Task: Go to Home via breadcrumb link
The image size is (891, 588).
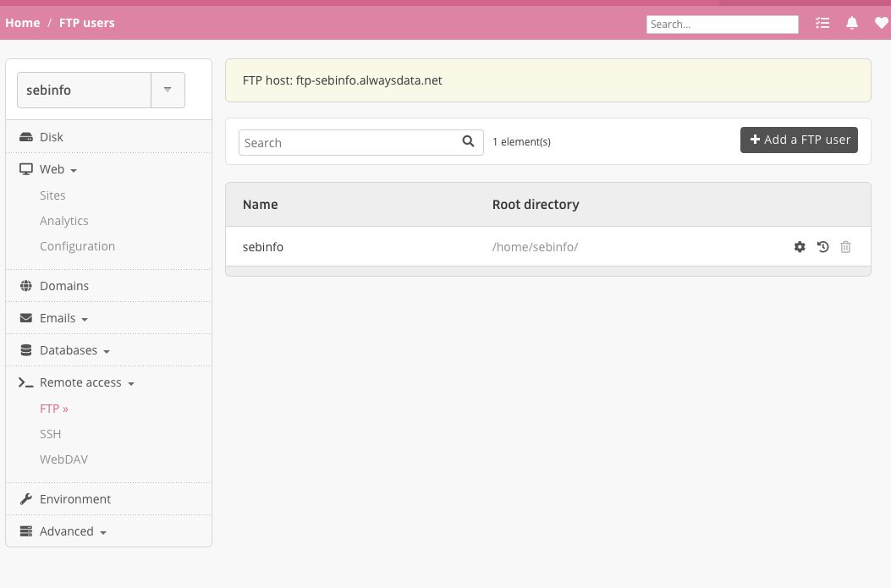Action: click(23, 23)
